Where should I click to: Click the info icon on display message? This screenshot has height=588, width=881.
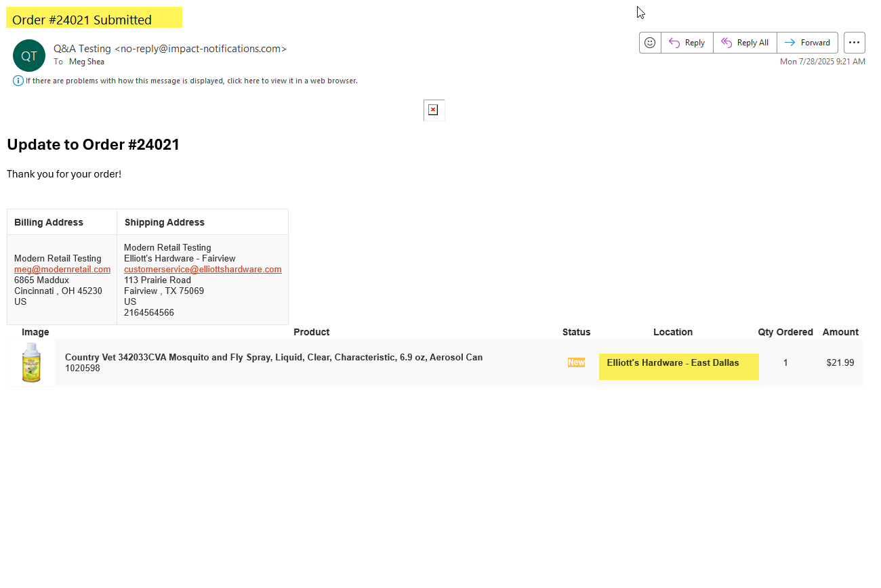pyautogui.click(x=18, y=81)
